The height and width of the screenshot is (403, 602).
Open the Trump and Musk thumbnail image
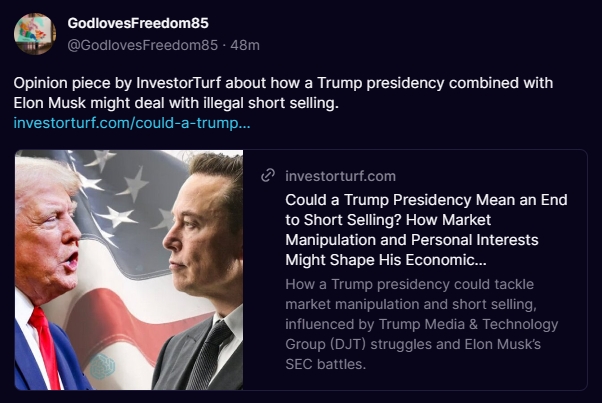129,269
